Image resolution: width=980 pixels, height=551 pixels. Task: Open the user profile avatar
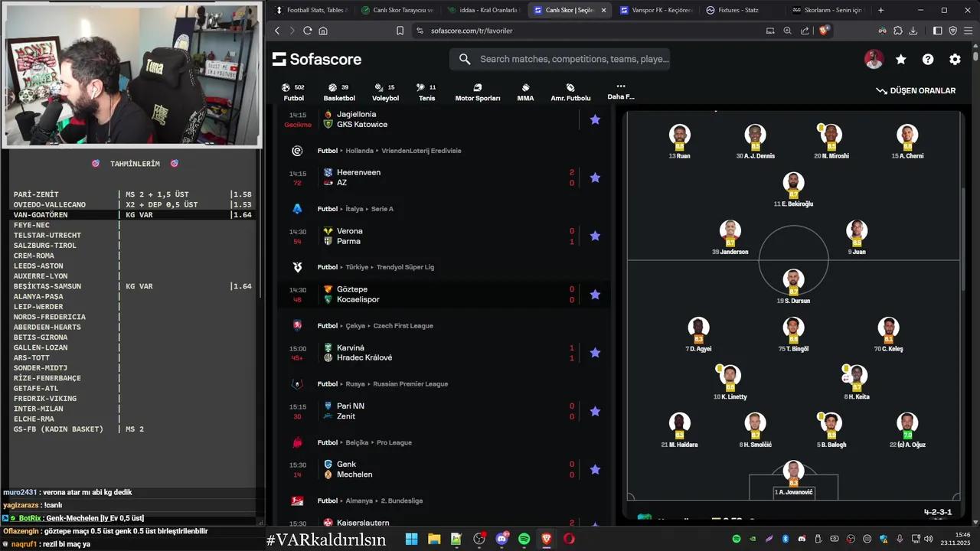pos(874,59)
